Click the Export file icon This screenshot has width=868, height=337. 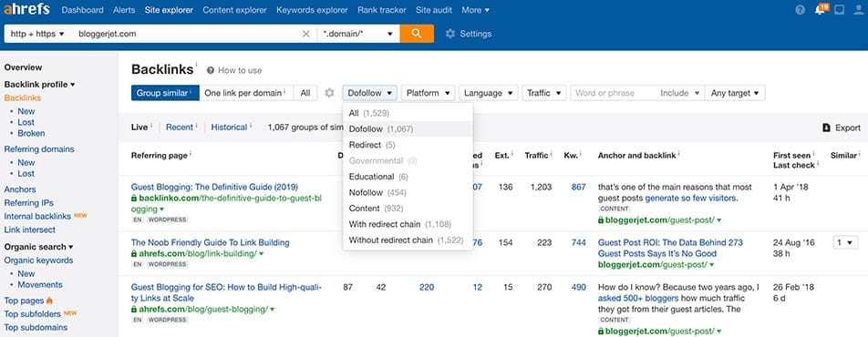[826, 128]
